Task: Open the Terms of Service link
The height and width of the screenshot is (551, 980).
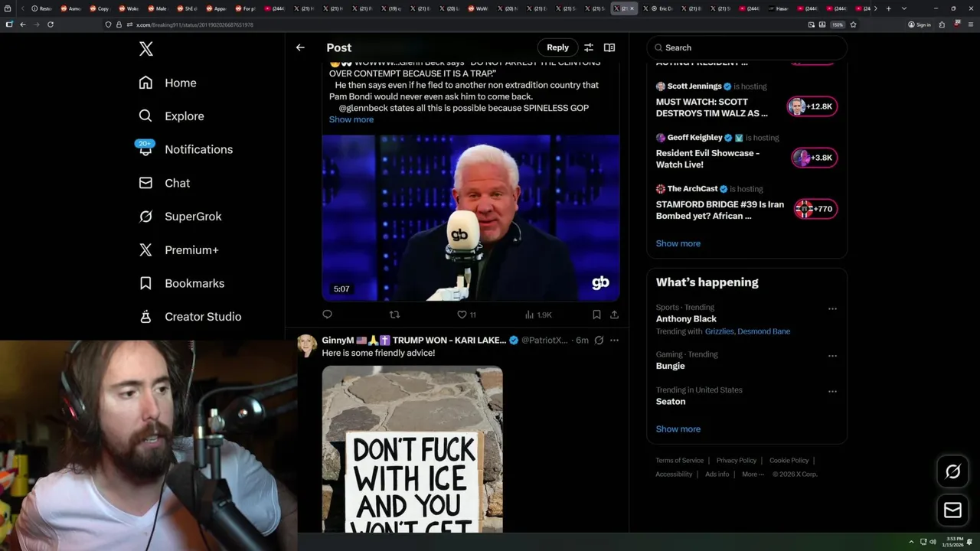Action: pos(680,461)
